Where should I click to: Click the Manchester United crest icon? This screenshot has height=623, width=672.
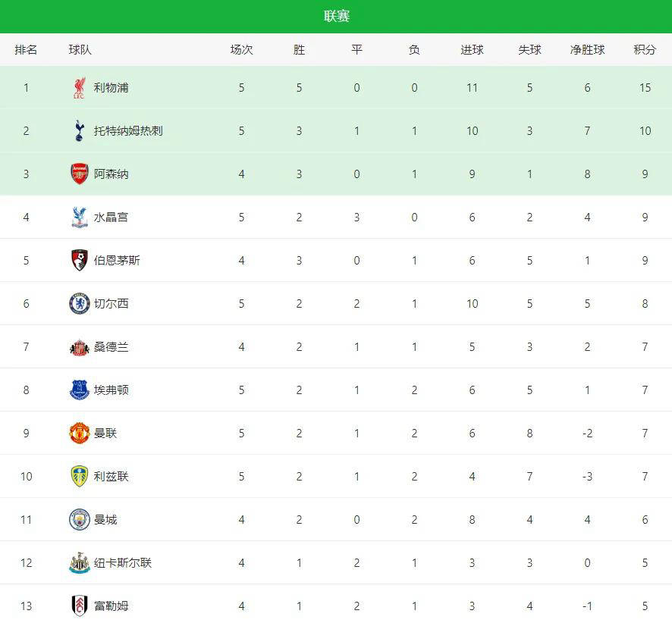(x=79, y=434)
